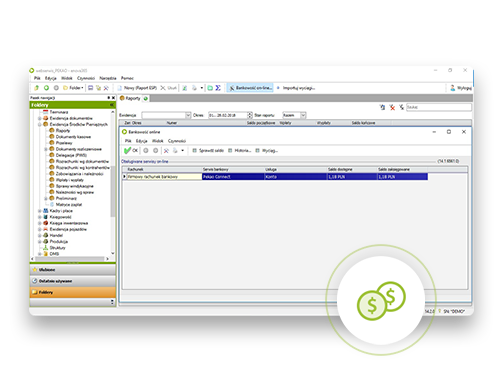Collapse Ewidencja Środków Pieniężnych tree node
Image resolution: width=500 pixels, height=383 pixels.
[40, 124]
